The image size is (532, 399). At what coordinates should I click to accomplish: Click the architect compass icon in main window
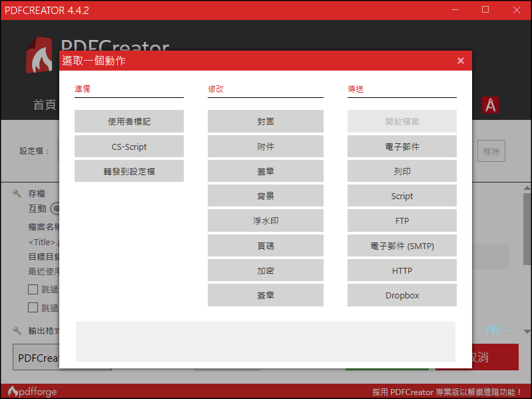(490, 105)
